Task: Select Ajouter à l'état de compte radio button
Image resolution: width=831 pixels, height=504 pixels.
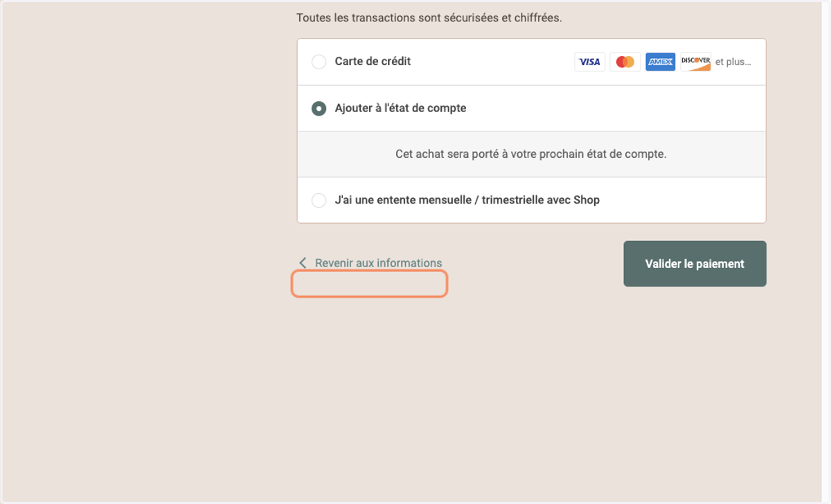Action: (319, 109)
